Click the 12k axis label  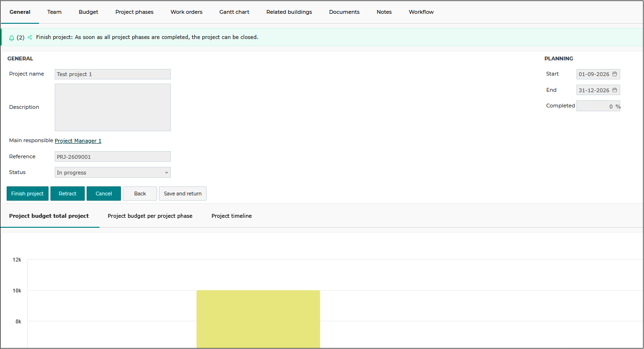click(17, 260)
